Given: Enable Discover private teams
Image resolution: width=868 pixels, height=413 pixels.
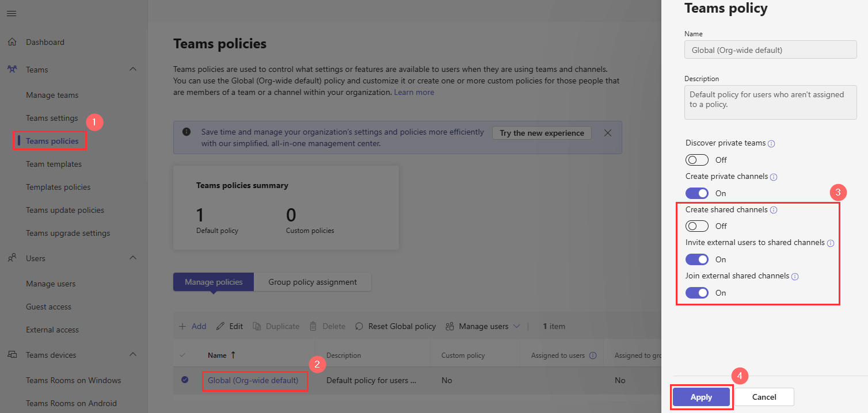Looking at the screenshot, I should click(x=697, y=159).
